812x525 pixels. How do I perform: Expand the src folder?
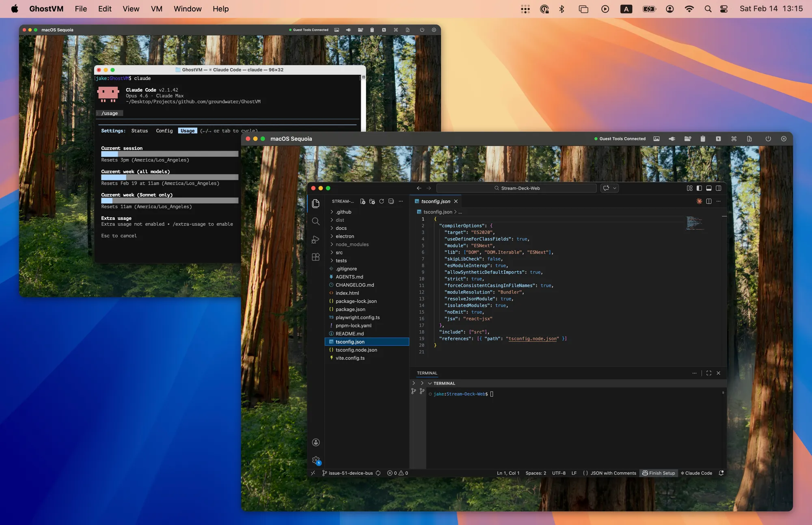pyautogui.click(x=339, y=252)
